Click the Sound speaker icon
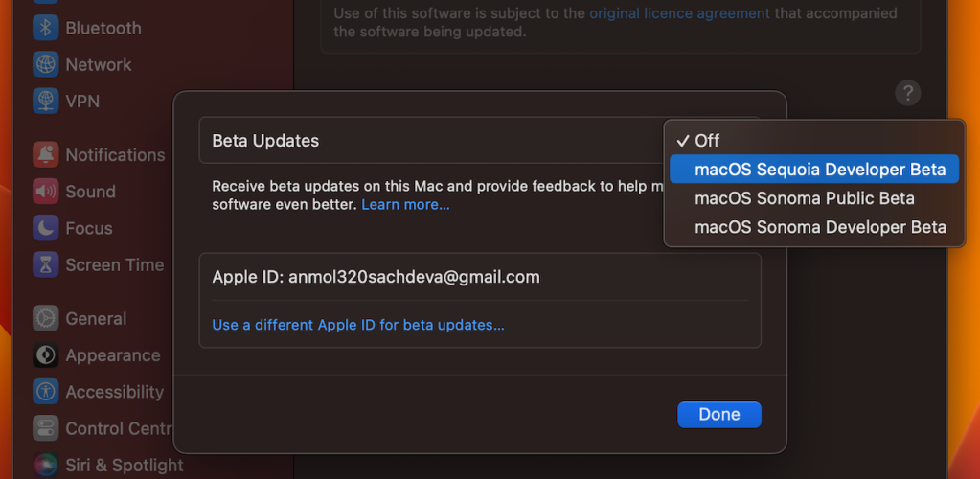Viewport: 980px width, 479px height. click(46, 192)
